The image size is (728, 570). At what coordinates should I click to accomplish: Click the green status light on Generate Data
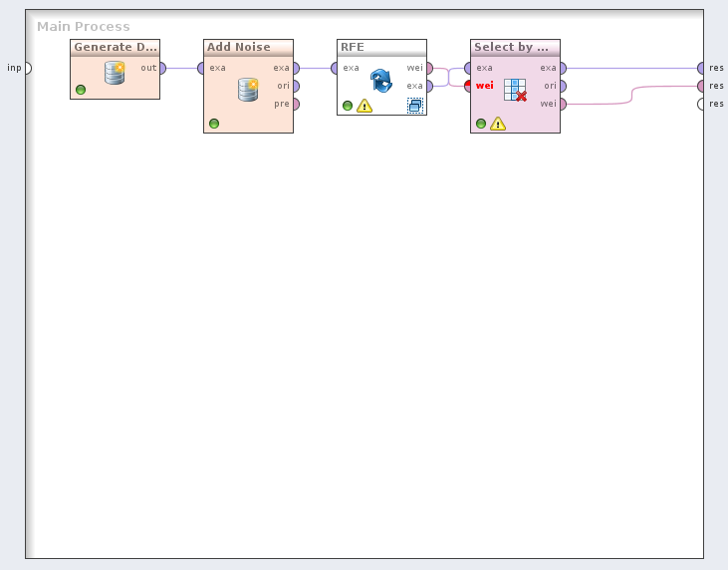click(x=81, y=90)
